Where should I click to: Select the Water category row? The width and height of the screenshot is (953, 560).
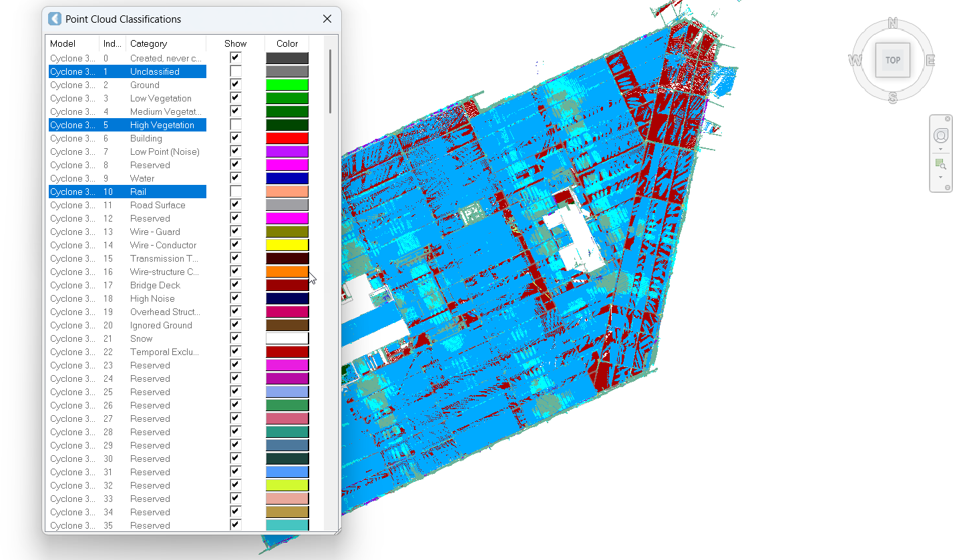point(142,178)
